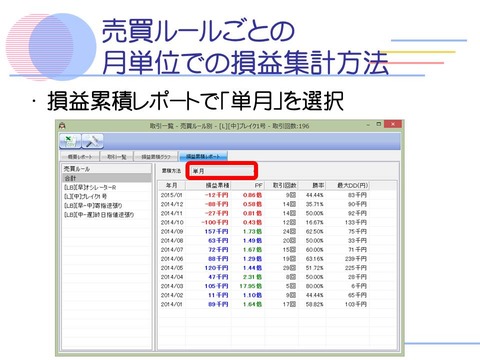
Task: Sort by the 勝率 column header
Action: (312, 185)
